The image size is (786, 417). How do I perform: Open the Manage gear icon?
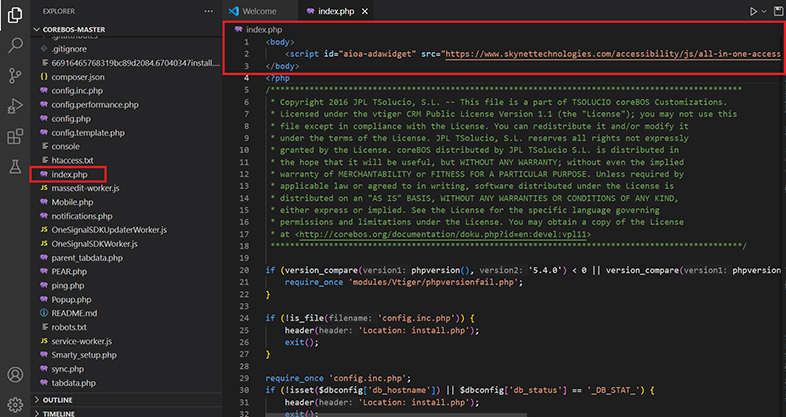(x=15, y=404)
